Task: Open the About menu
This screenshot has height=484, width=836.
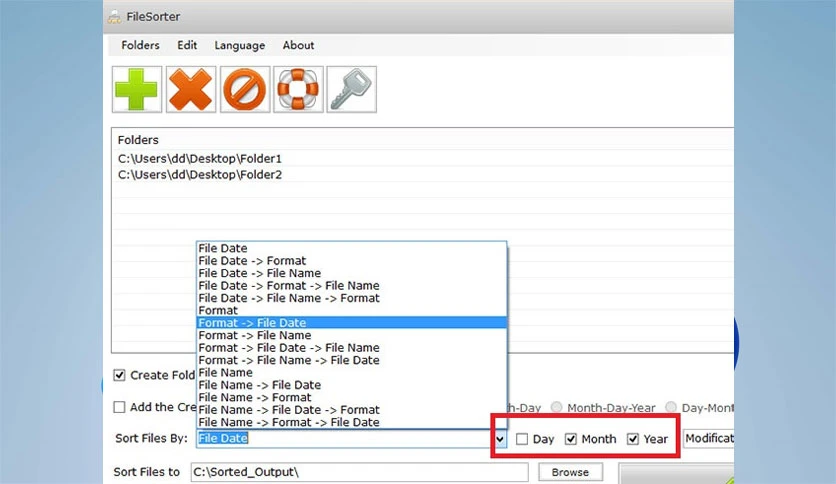Action: (x=298, y=45)
